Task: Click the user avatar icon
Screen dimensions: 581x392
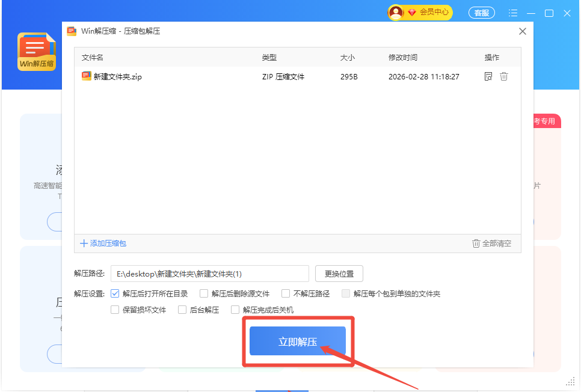Action: pyautogui.click(x=396, y=12)
